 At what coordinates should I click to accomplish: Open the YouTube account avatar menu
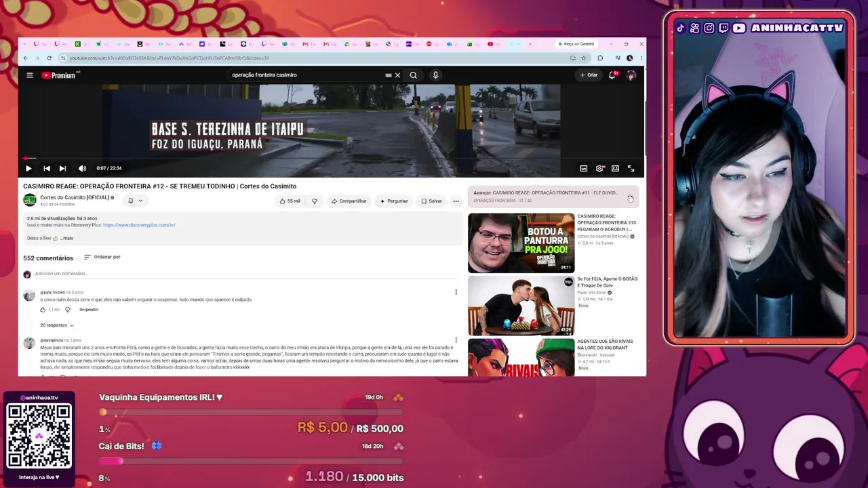pyautogui.click(x=631, y=75)
